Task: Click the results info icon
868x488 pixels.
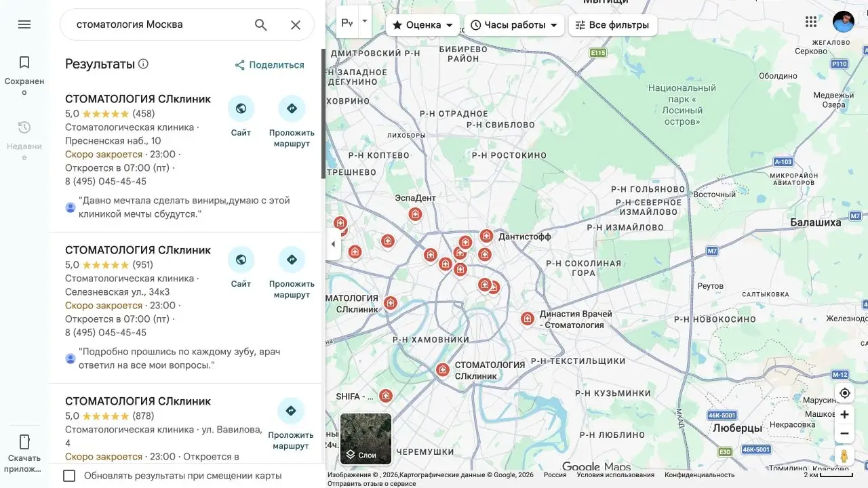Action: click(x=143, y=64)
